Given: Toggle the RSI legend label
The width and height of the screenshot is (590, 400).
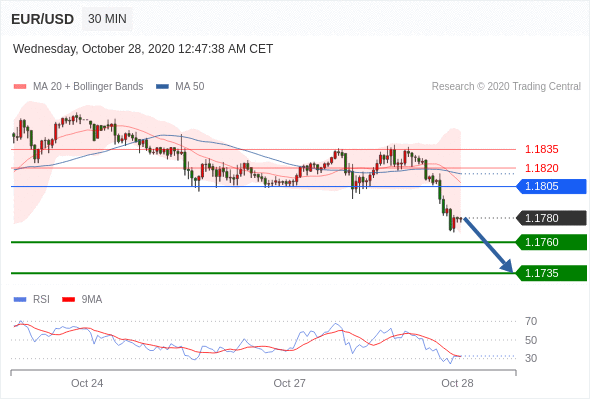Looking at the screenshot, I should pos(41,300).
